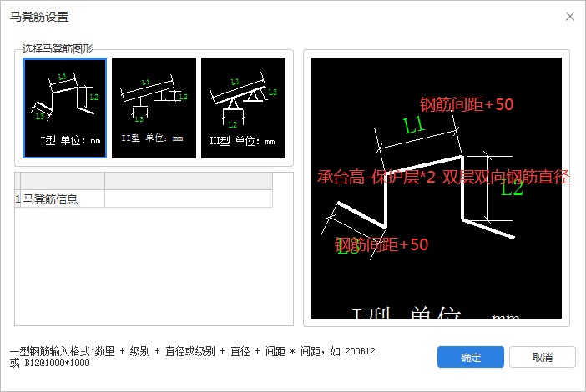
Task: Select the I型 马凳筋 shape thumbnail
Action: (64, 108)
